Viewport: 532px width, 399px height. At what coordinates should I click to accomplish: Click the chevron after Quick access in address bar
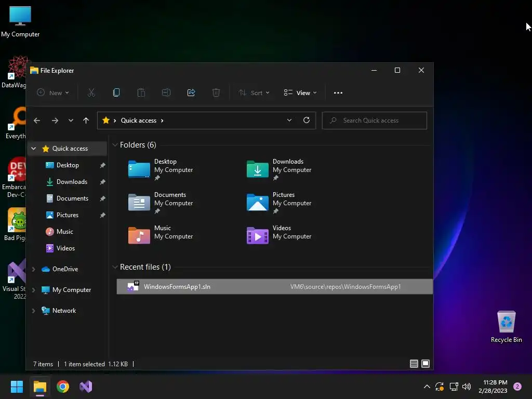coord(162,121)
